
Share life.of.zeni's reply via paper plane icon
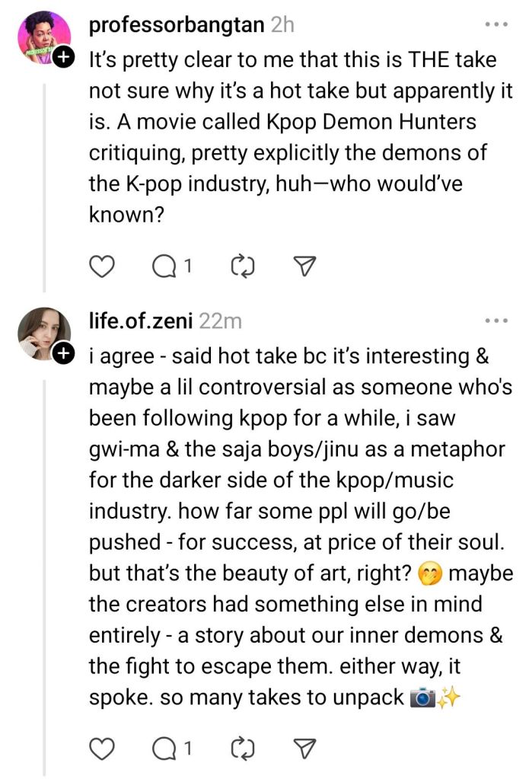click(x=304, y=749)
